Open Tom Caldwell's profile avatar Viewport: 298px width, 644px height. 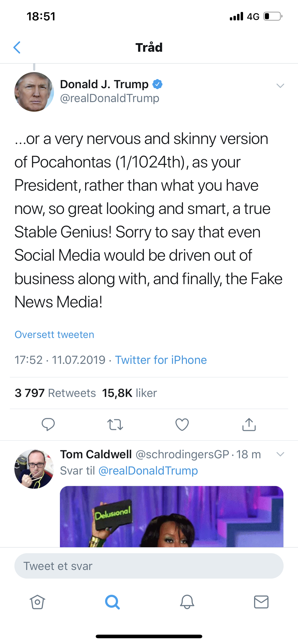pyautogui.click(x=34, y=469)
